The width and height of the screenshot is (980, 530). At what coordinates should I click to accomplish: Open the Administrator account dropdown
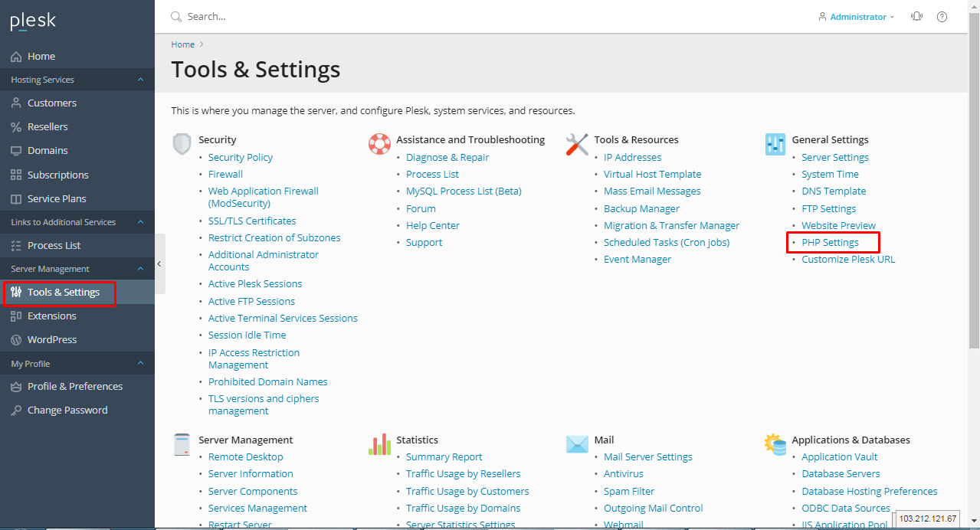pyautogui.click(x=856, y=17)
